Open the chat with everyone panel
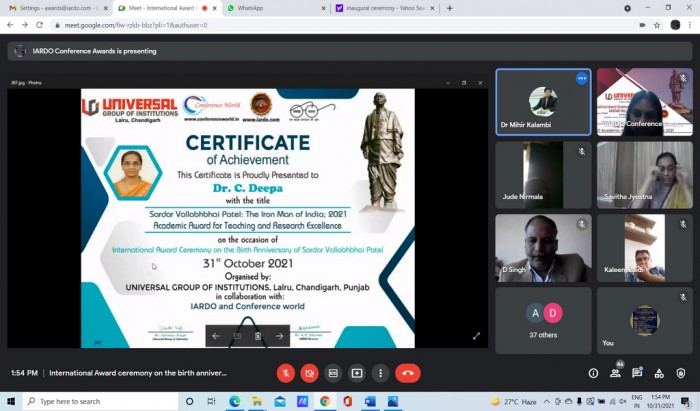 (x=637, y=373)
